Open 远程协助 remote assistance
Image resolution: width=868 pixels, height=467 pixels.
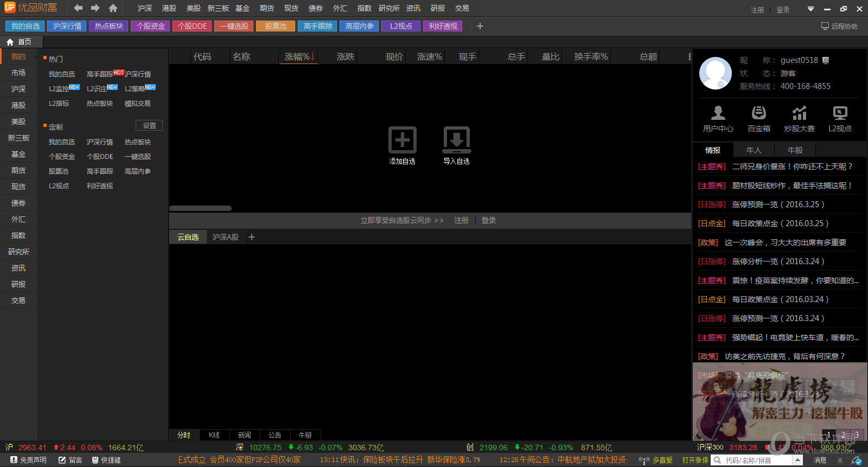[839, 26]
